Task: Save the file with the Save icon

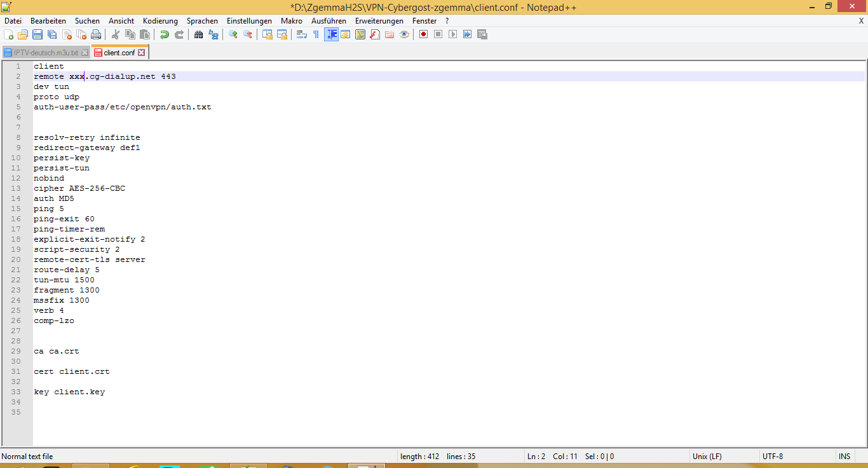Action: [x=37, y=34]
